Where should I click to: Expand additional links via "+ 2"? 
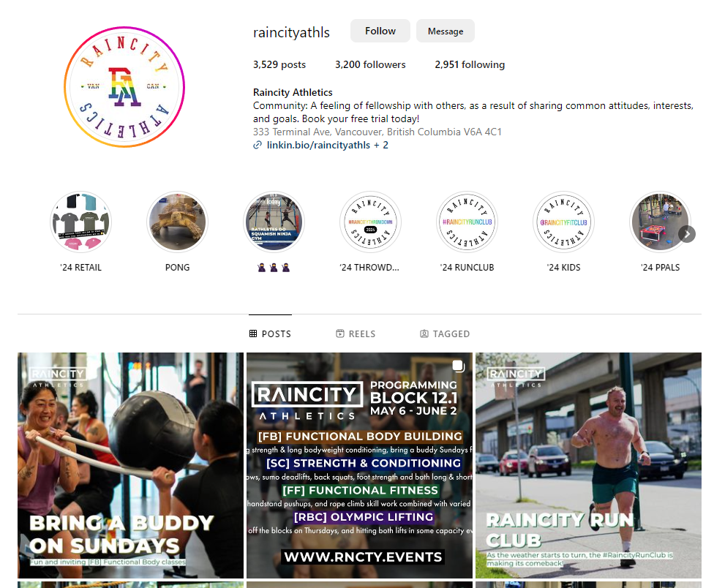[381, 146]
